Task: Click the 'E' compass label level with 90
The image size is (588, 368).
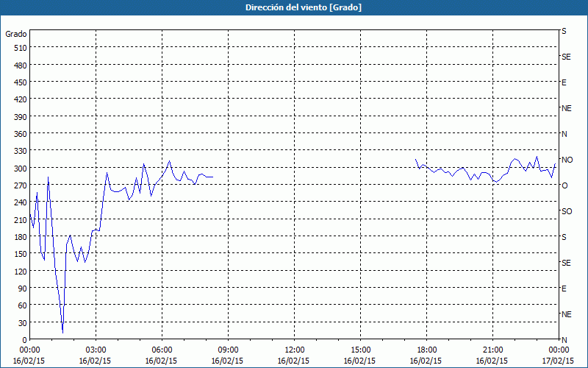Action: click(564, 289)
